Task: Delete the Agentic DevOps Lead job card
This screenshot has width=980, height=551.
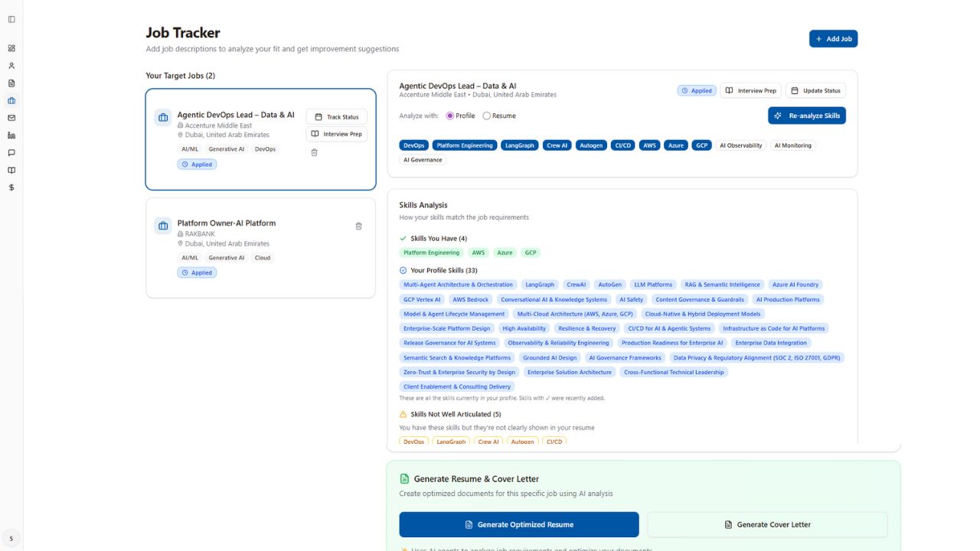Action: [314, 152]
